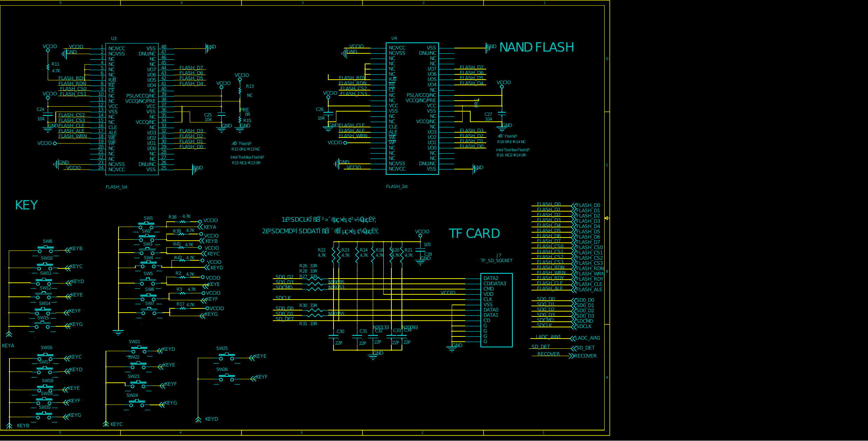
Task: Click the SW26 switch symbol
Action: coord(227,378)
